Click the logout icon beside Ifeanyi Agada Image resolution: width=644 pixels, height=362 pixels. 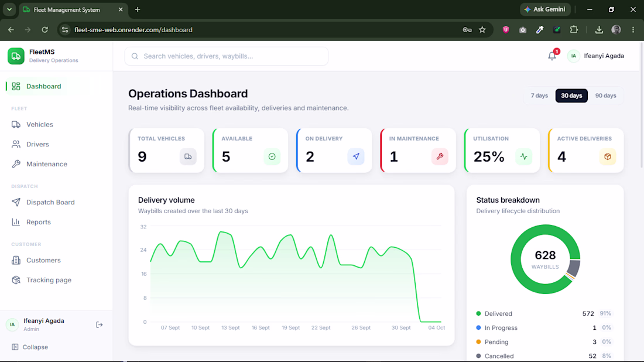pyautogui.click(x=100, y=325)
